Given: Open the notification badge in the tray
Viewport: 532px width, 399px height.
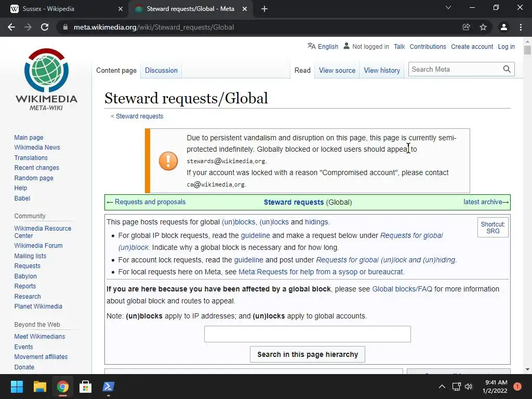Looking at the screenshot, I should 517,387.
